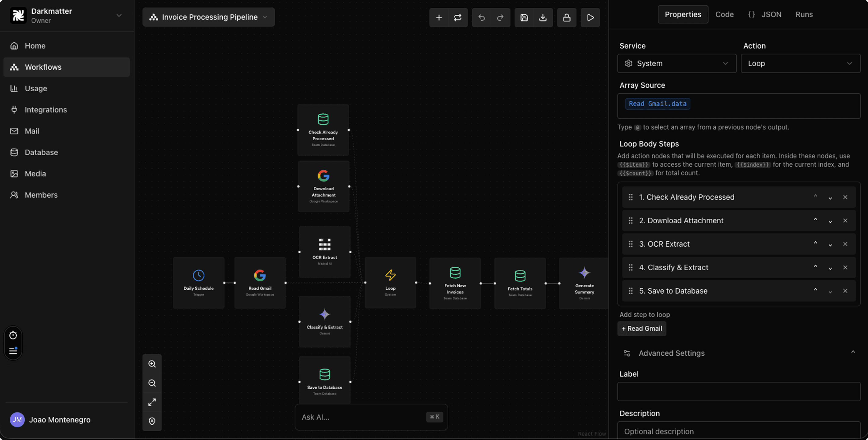Click the + Read Gmail button to add a step

click(642, 328)
